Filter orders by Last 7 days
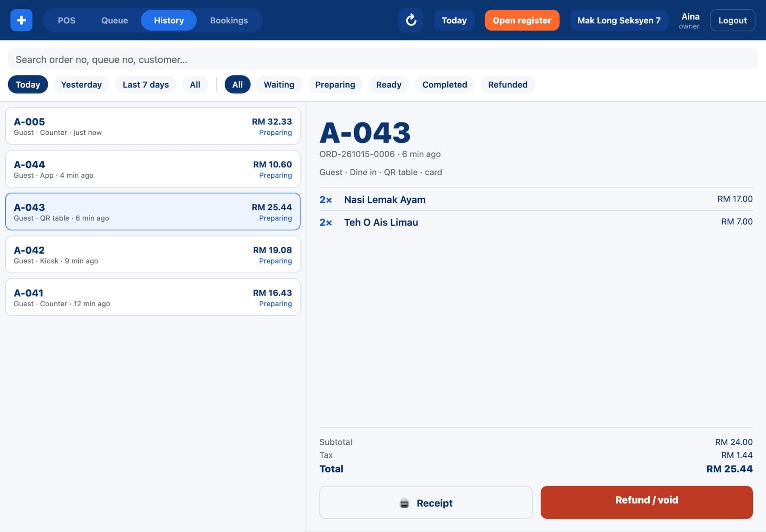Screen dimensions: 766x532 (x=146, y=84)
